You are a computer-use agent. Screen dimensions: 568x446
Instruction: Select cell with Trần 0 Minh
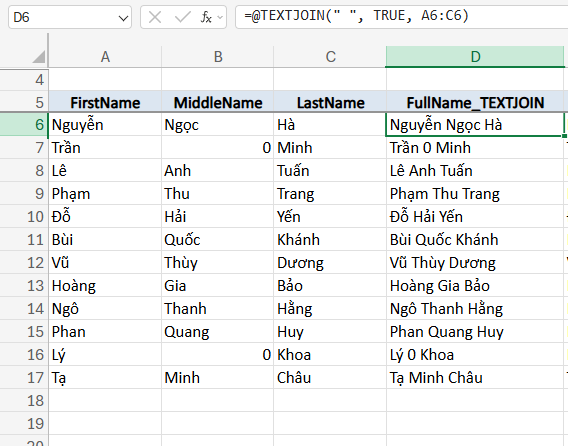pyautogui.click(x=475, y=148)
